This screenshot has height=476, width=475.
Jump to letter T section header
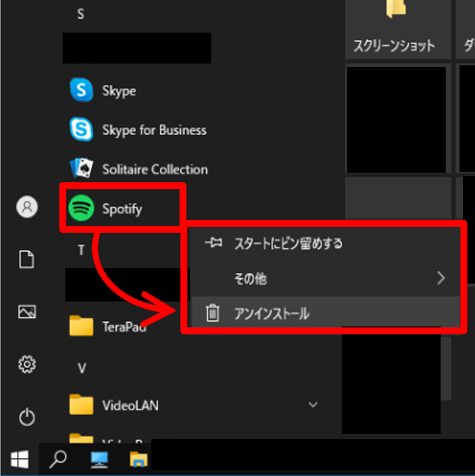pos(81,250)
